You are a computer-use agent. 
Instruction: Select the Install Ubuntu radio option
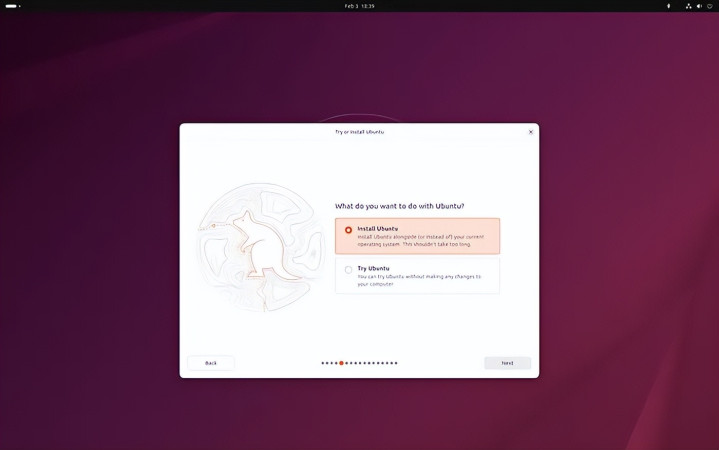tap(348, 230)
